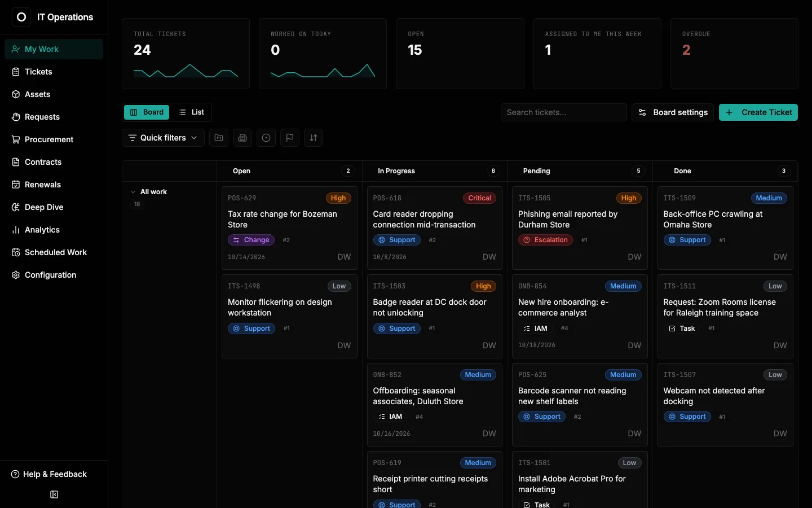The width and height of the screenshot is (812, 508).
Task: Open the Requests page
Action: 54,117
